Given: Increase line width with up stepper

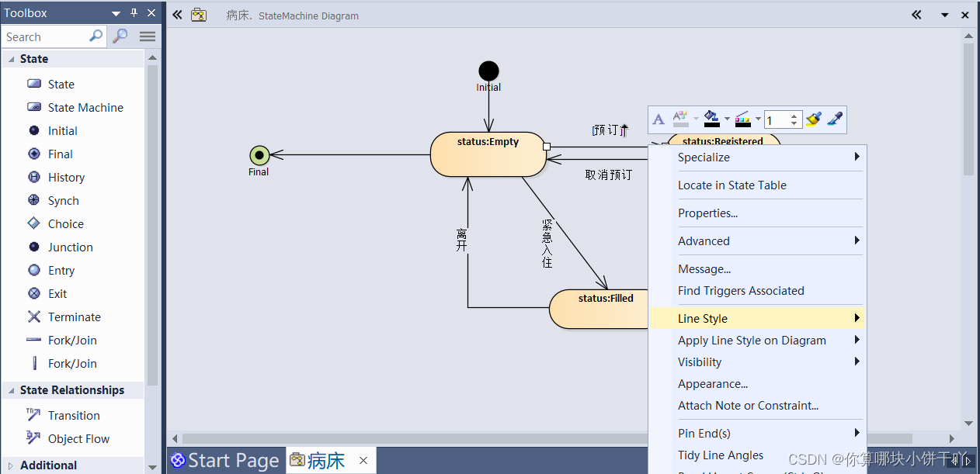Looking at the screenshot, I should tap(794, 116).
